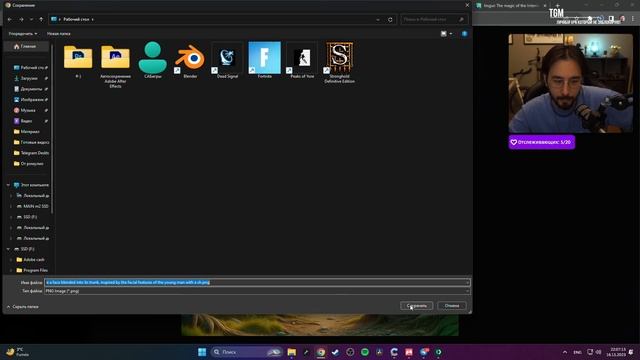Refresh the folder view in the address bar
Screen dimensions: 640x360
click(x=390, y=19)
